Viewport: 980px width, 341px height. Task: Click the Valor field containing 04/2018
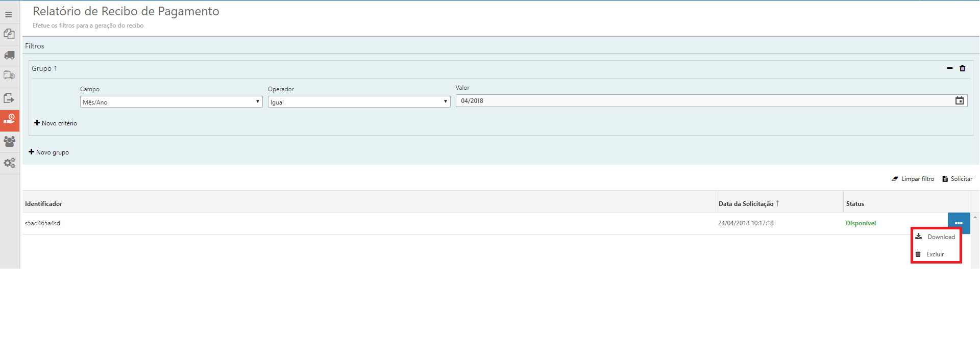click(x=712, y=101)
